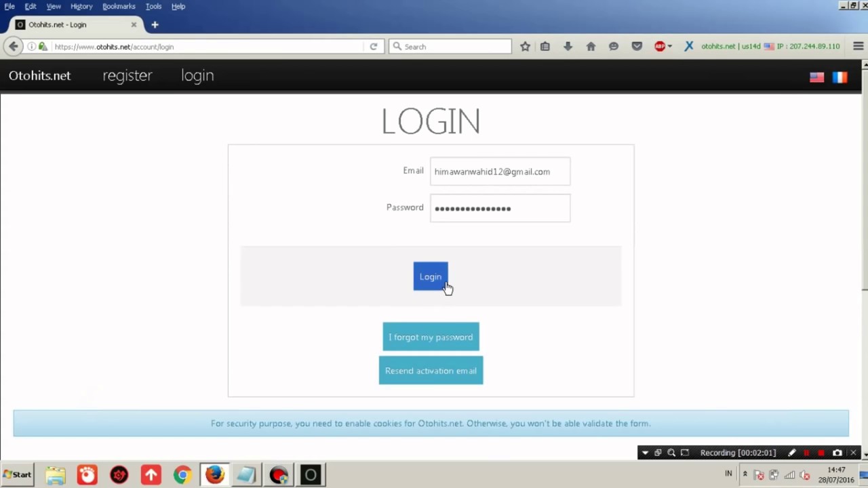Switch site language to English via US flag
Viewport: 868px width, 488px height.
click(x=816, y=77)
